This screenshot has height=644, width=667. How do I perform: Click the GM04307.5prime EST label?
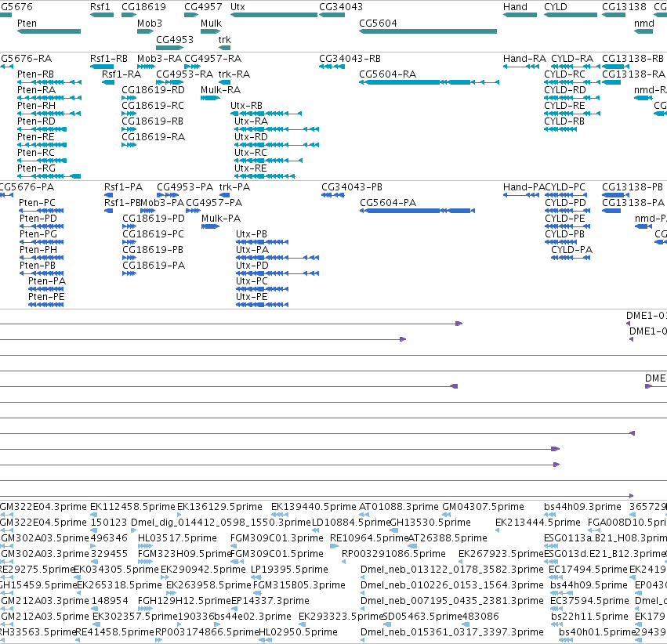click(x=483, y=507)
